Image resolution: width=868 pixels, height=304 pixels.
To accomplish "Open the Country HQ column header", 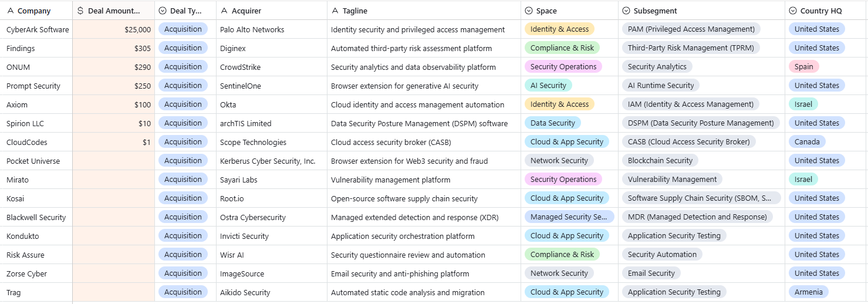I will [826, 11].
